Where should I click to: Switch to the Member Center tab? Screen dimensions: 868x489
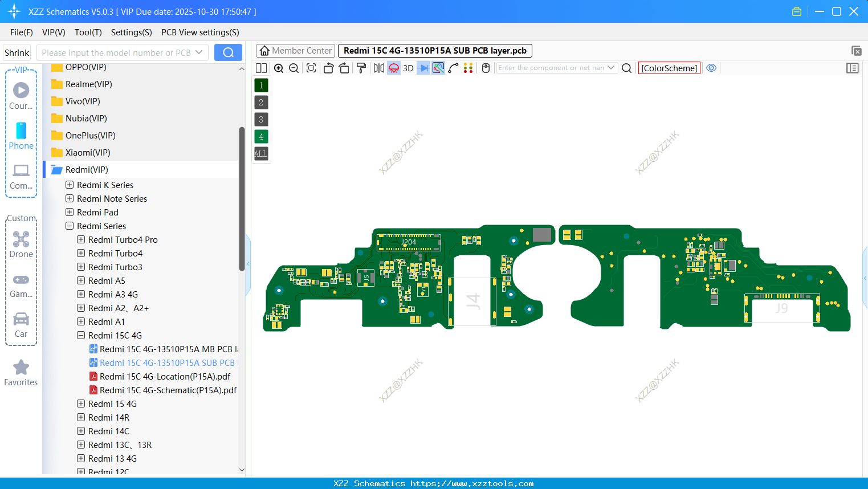[295, 51]
